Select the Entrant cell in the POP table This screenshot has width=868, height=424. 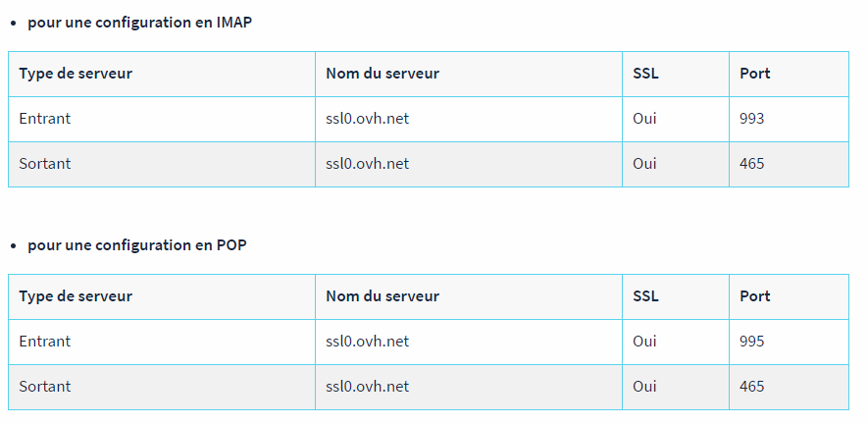pyautogui.click(x=45, y=342)
